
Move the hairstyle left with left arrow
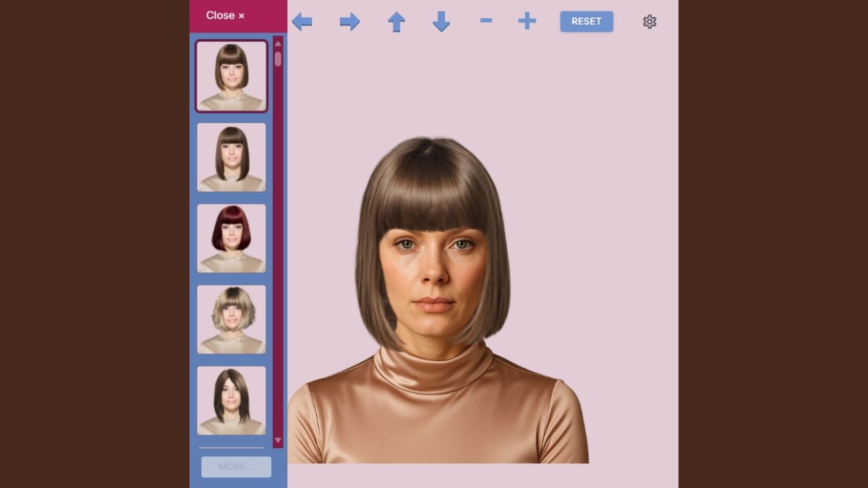coord(302,22)
